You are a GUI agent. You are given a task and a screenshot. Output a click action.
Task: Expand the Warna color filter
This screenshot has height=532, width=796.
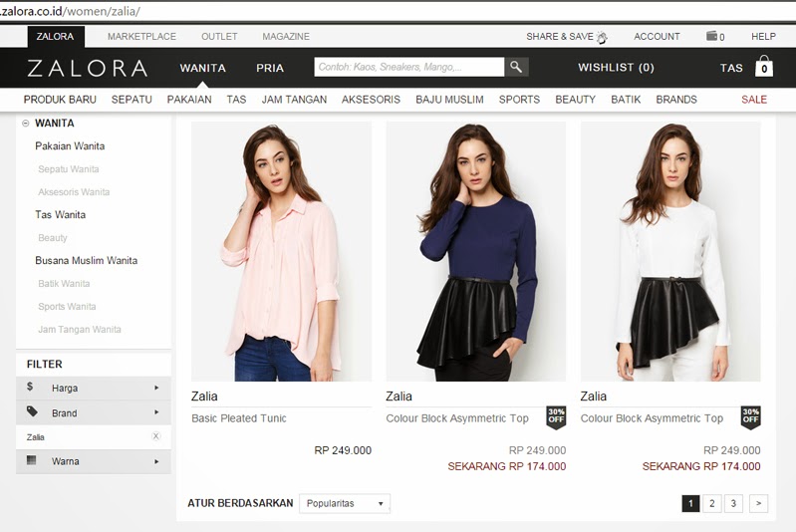click(94, 461)
